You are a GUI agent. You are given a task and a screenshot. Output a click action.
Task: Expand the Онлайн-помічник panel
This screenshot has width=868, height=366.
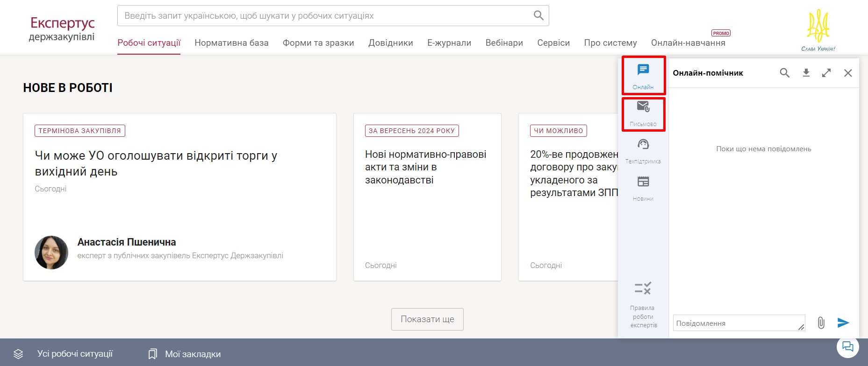[x=826, y=73]
